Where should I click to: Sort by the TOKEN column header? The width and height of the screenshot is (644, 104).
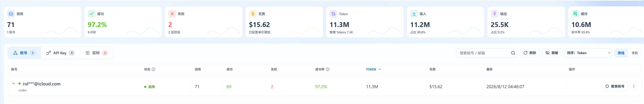click(373, 69)
